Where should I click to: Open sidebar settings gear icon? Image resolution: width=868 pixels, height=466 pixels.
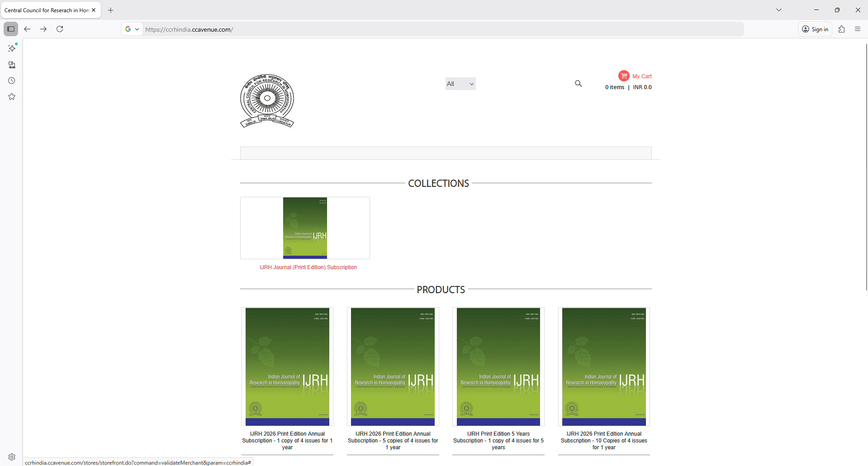(12, 457)
